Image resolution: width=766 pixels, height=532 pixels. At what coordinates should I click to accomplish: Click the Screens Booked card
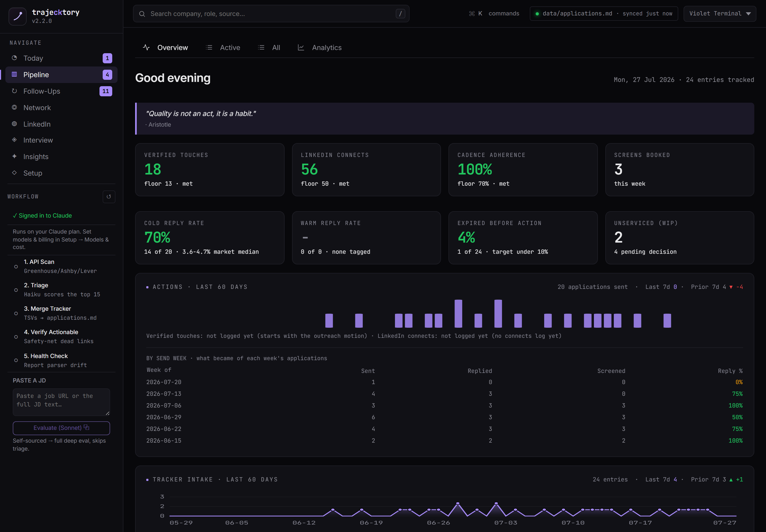pos(679,170)
